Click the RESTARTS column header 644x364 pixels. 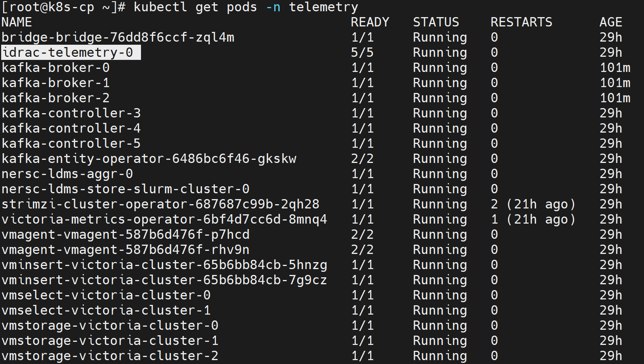pos(522,22)
